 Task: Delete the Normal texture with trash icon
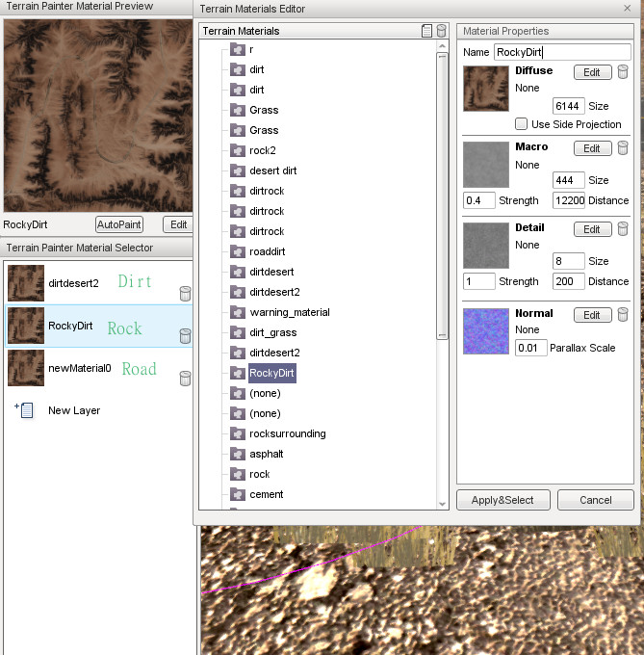[622, 315]
